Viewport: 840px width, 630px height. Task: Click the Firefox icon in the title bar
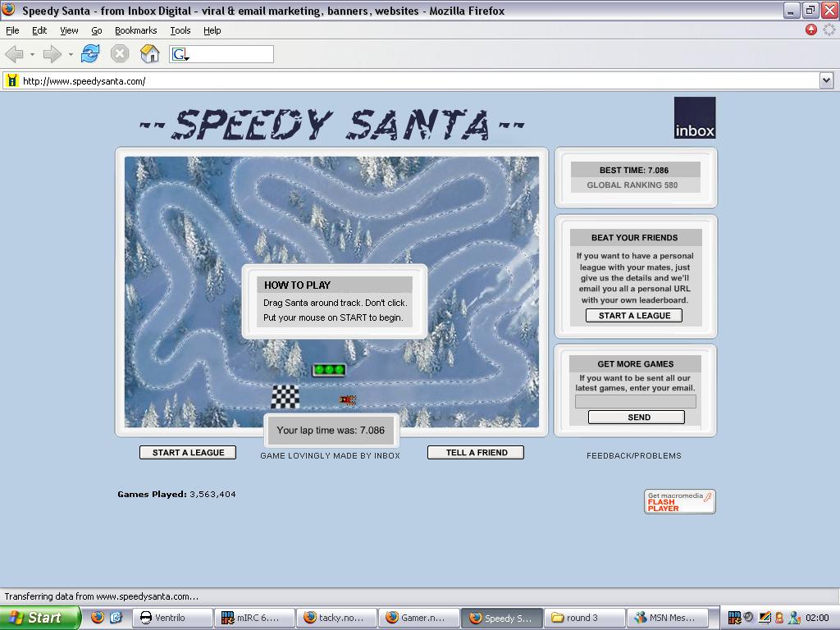coord(8,10)
